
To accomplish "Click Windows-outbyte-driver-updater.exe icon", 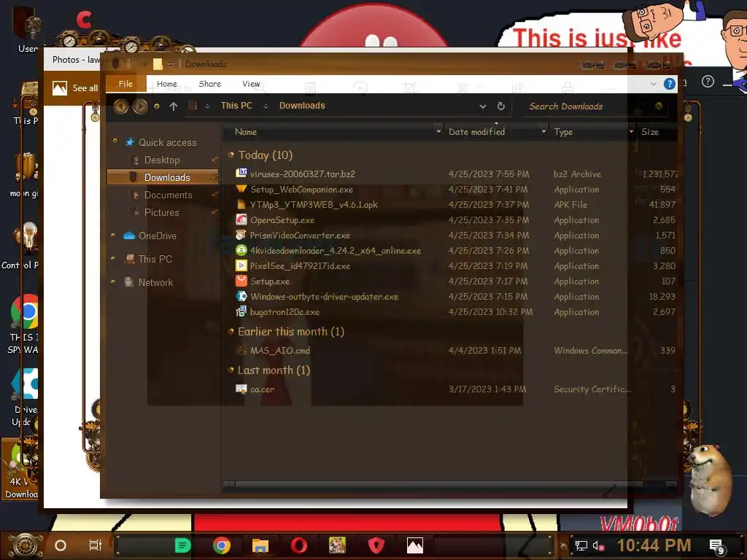I will tap(241, 296).
